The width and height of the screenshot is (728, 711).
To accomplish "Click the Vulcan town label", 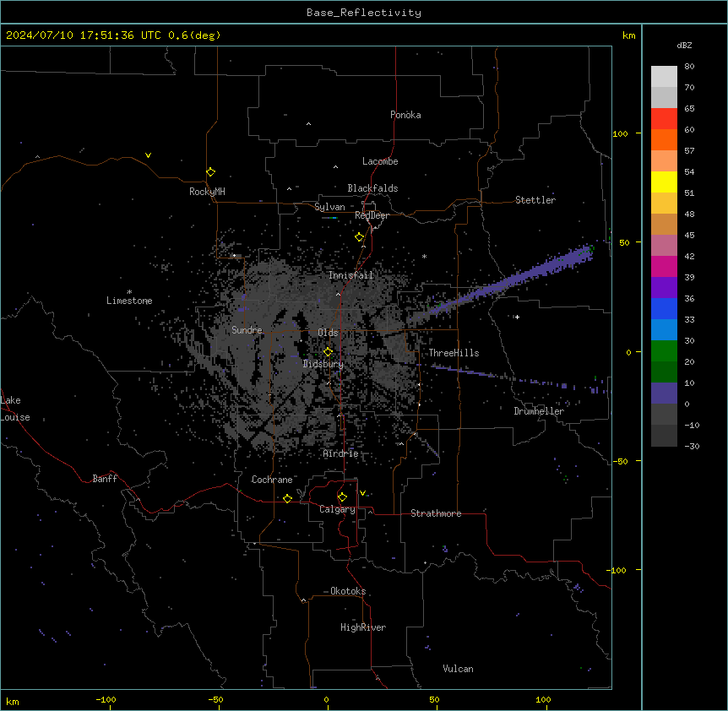I will [x=459, y=669].
